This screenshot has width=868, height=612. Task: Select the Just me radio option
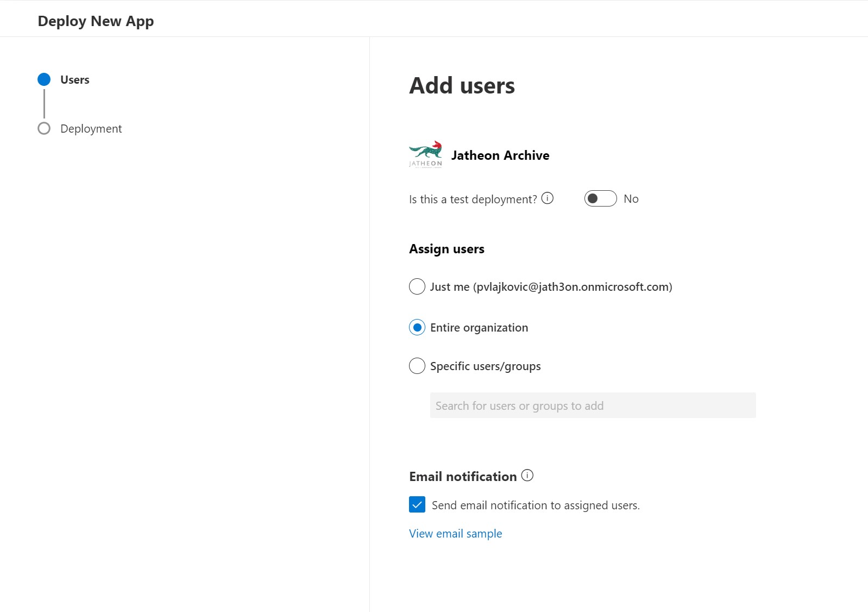[x=417, y=286]
